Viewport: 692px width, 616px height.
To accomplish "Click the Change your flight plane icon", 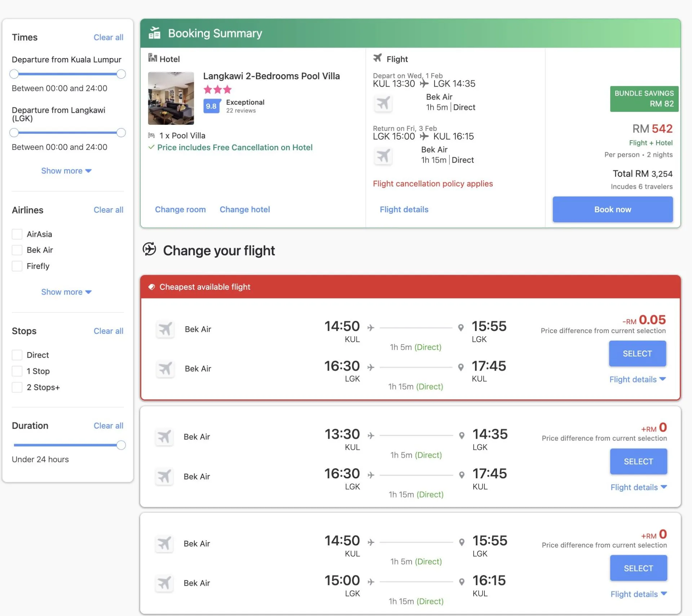I will [x=149, y=249].
